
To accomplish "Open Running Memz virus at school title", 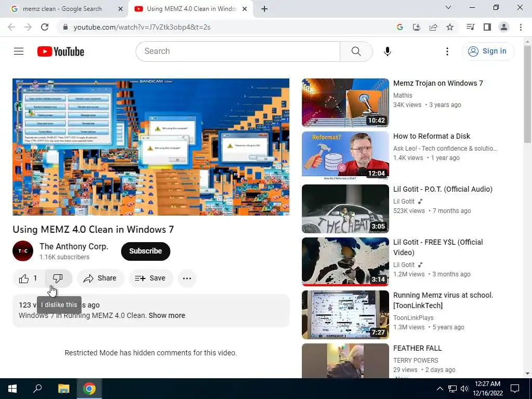I will coord(443,300).
